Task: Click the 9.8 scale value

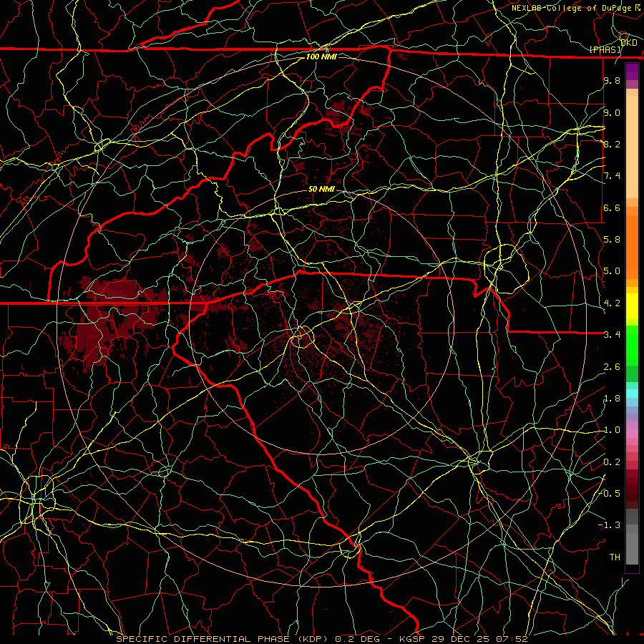Action: (x=612, y=80)
